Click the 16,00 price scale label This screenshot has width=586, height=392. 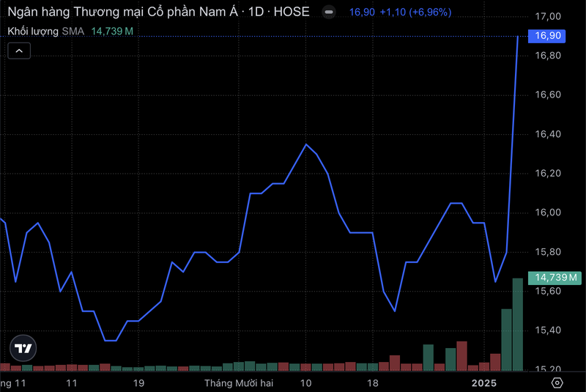548,213
